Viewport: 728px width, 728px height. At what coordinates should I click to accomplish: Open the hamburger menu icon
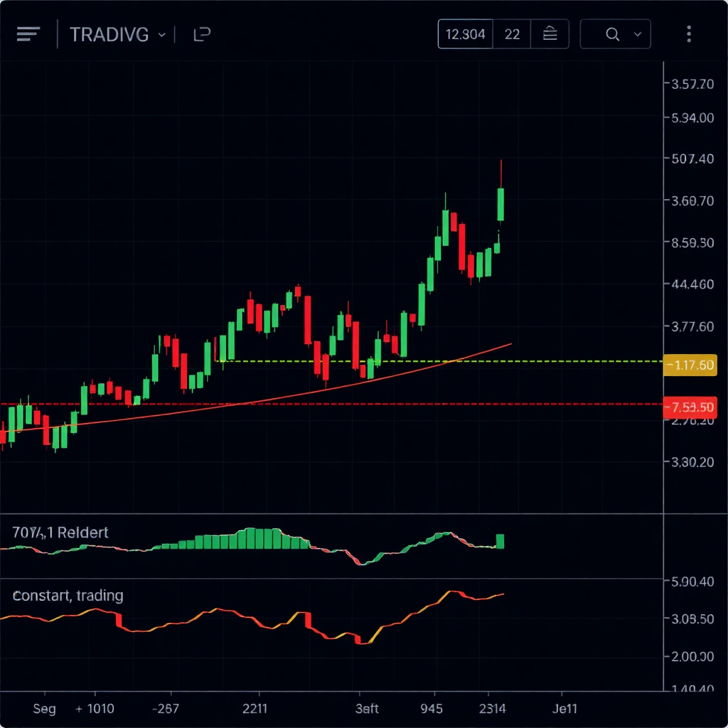28,34
